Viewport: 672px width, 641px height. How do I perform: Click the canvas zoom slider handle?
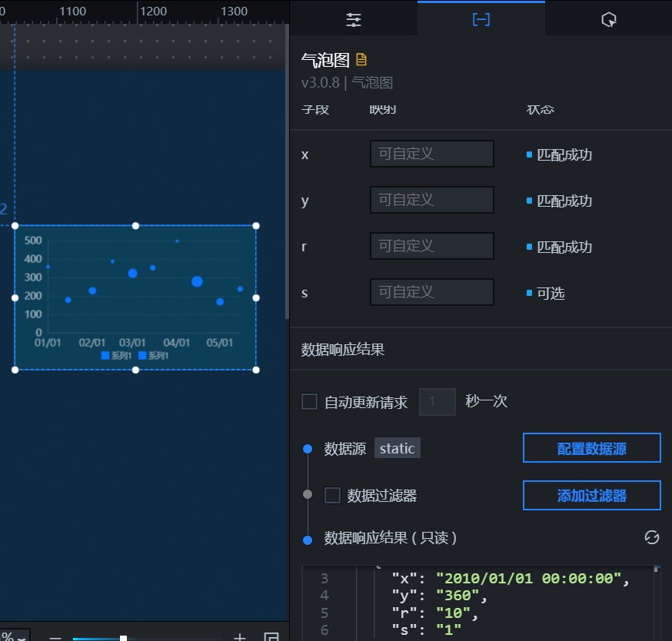coord(123,638)
